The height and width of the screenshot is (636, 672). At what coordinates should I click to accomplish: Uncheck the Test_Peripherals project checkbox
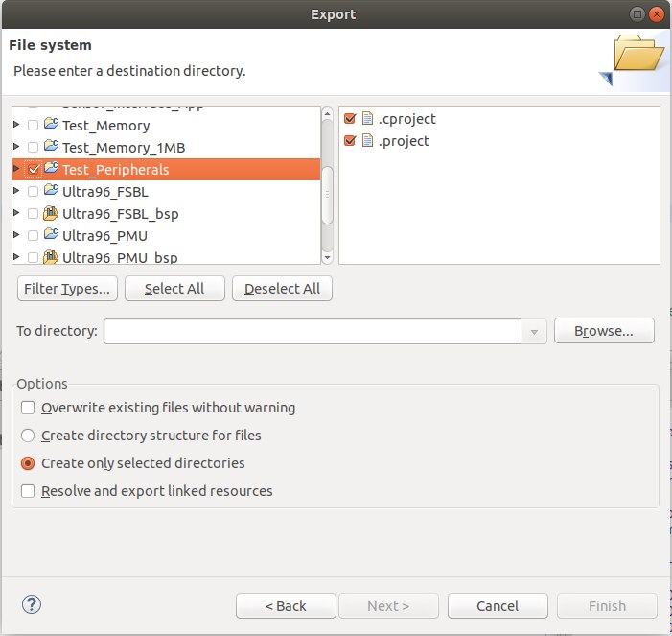point(34,170)
